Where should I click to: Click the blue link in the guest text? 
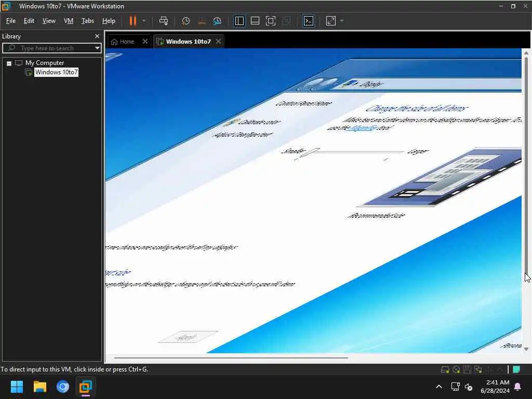[x=362, y=128]
